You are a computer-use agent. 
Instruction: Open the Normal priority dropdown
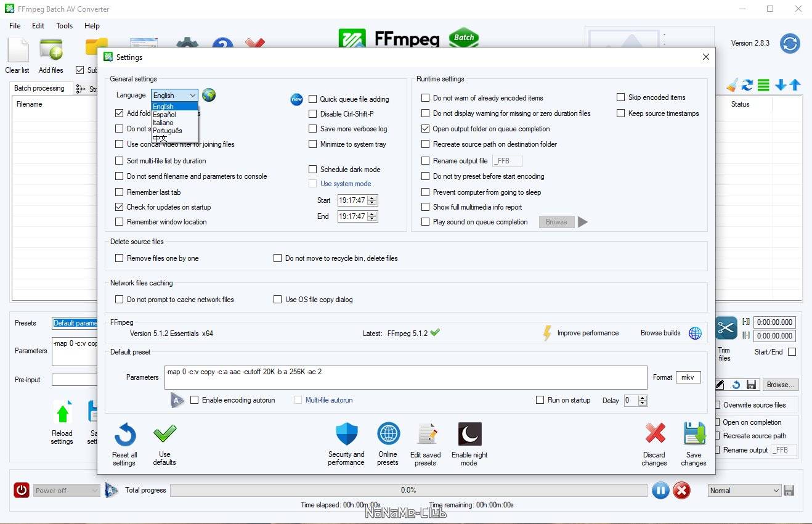click(x=744, y=491)
